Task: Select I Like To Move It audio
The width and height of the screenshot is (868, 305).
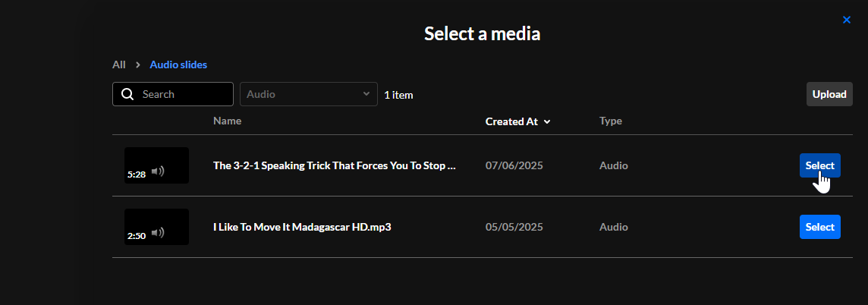Action: (x=819, y=227)
